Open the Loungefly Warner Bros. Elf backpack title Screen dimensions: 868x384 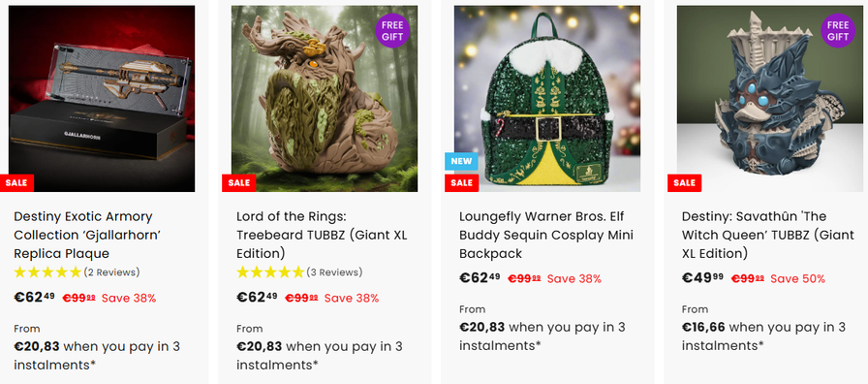click(546, 235)
